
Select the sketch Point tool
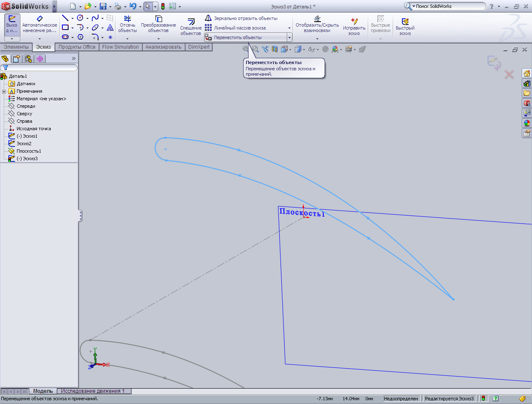tap(110, 37)
